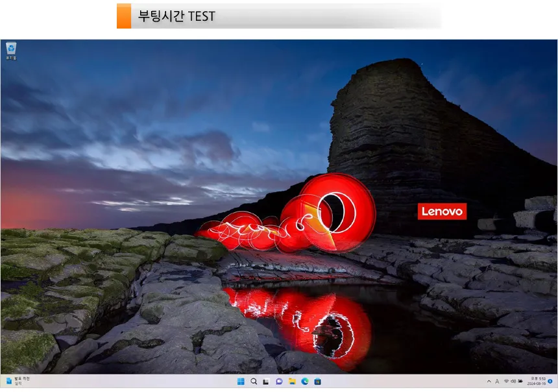Screen dimensions: 558x392
Task: Click the red Lenovo logo on wallpaper
Action: pos(442,212)
